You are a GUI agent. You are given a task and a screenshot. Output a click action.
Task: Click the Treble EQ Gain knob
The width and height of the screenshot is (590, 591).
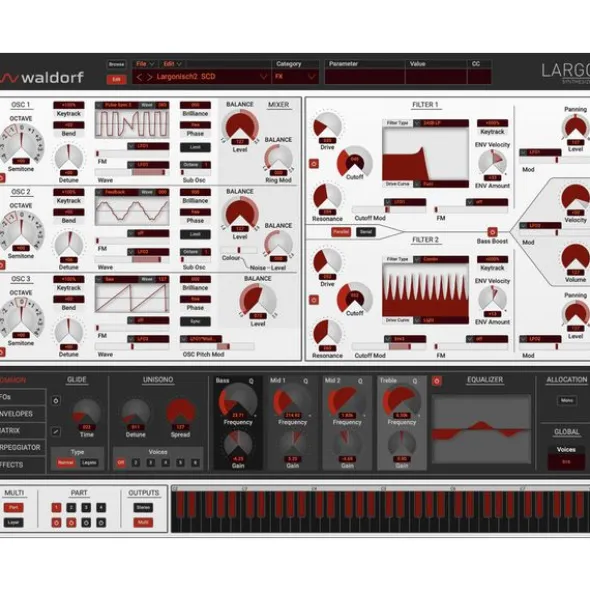(x=402, y=444)
